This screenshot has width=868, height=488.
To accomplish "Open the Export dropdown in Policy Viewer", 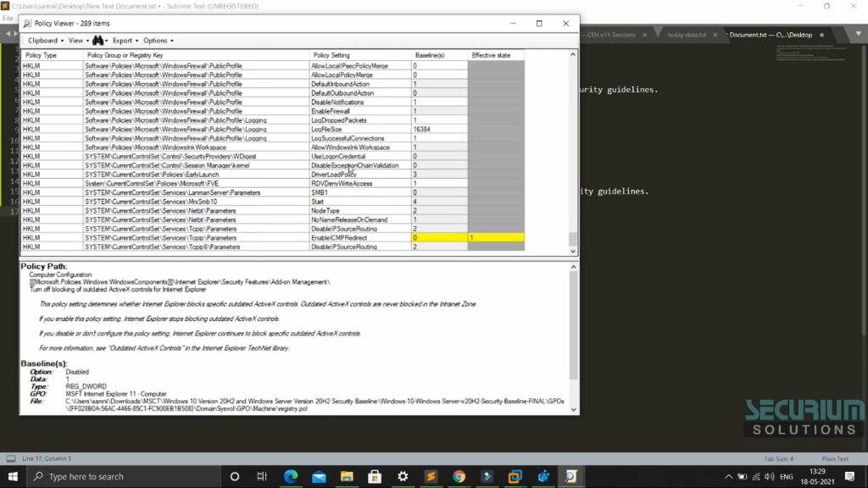I will (x=125, y=41).
